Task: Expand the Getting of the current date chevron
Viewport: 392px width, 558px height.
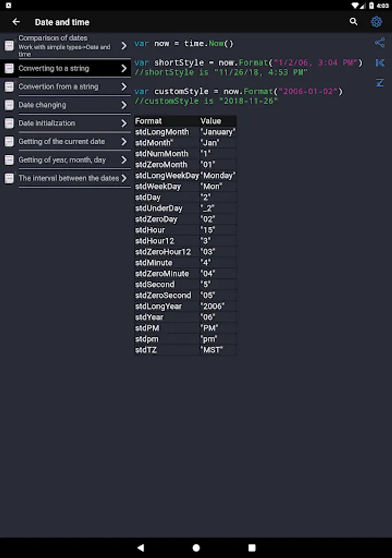Action: point(124,142)
